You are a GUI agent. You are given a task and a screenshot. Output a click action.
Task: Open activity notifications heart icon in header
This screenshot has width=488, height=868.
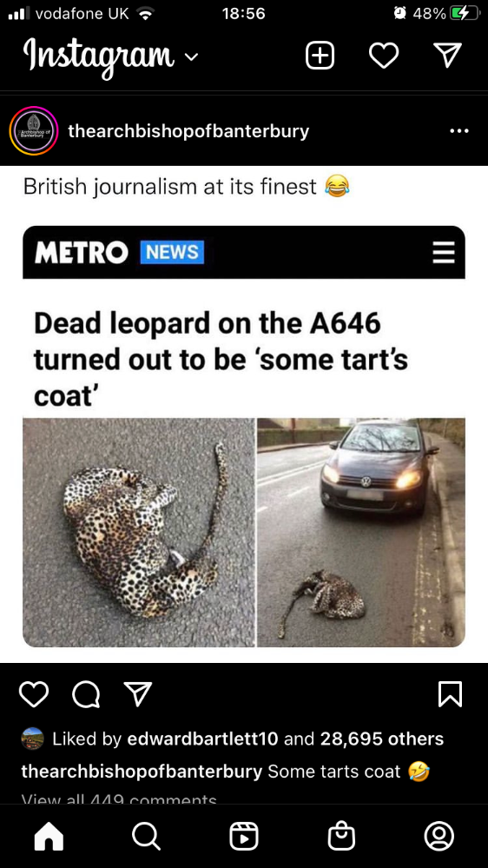pos(384,56)
